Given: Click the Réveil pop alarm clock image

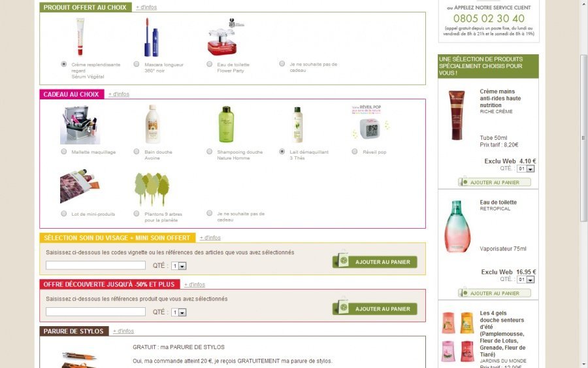Looking at the screenshot, I should tap(371, 123).
